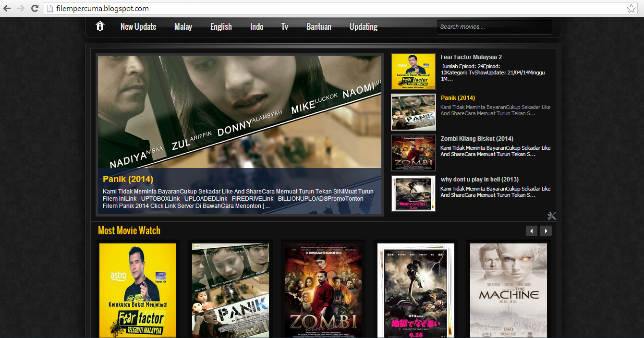Open the Tv menu item
Screen dimensions: 644x338
coord(285,27)
